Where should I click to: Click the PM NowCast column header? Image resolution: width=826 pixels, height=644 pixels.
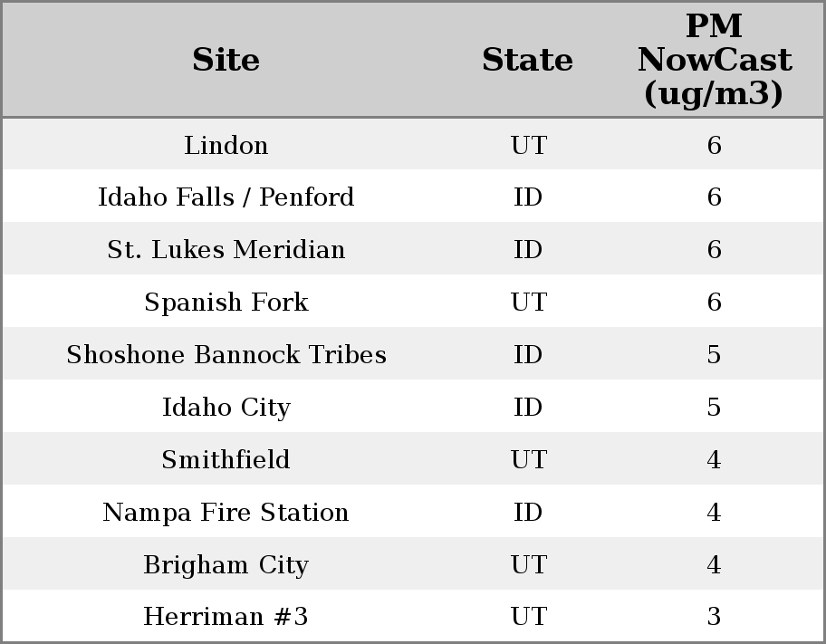coord(714,60)
